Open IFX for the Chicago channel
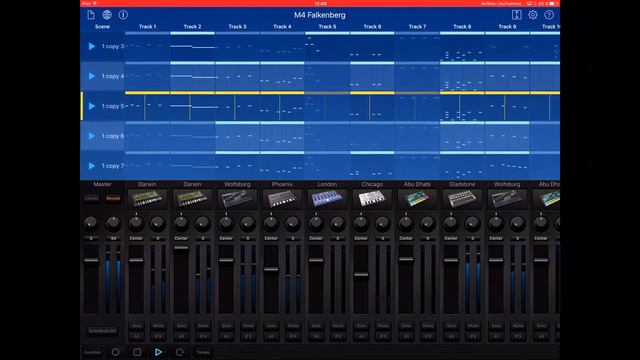Viewport: 640px width, 360px height. [382, 336]
